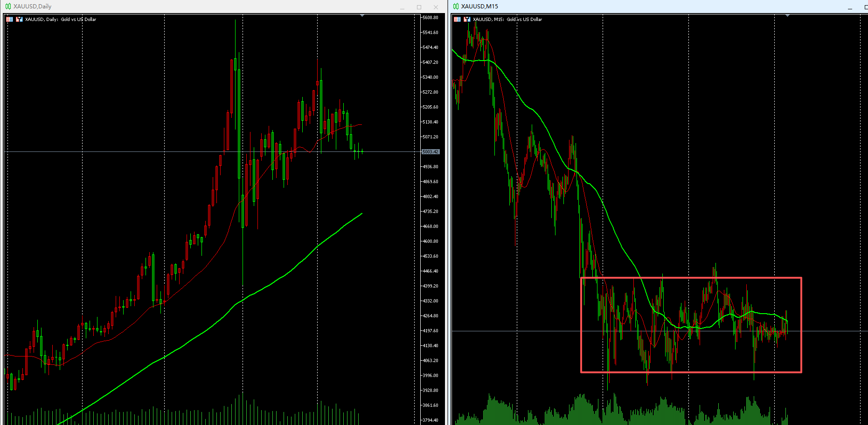
Task: Toggle one-click trading panel on Daily chart
Action: (x=19, y=20)
